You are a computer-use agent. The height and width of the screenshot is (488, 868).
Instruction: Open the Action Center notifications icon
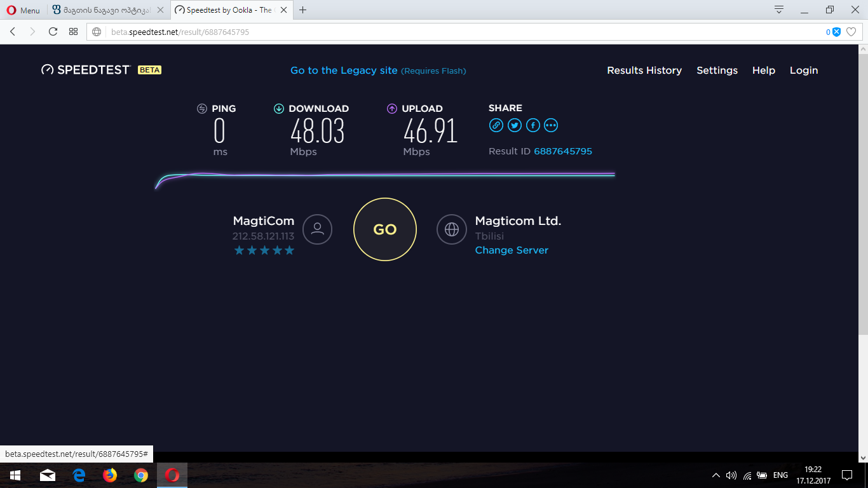point(847,475)
